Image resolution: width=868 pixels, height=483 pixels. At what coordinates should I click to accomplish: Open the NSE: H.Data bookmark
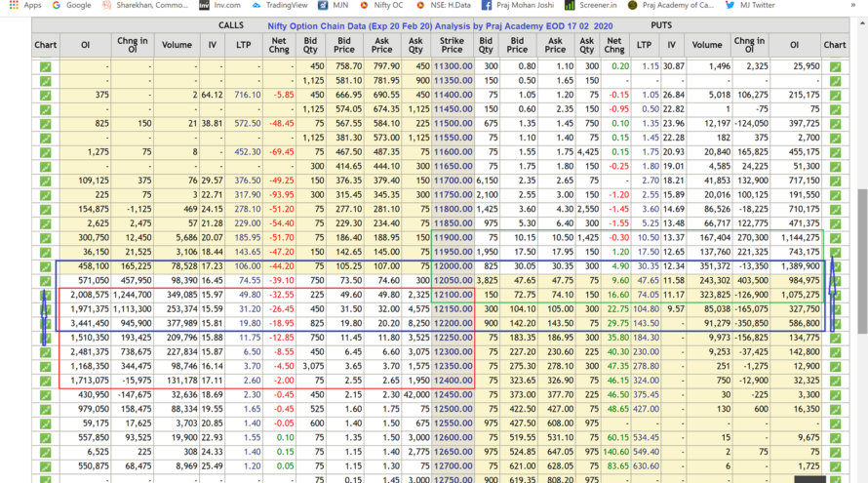444,5
